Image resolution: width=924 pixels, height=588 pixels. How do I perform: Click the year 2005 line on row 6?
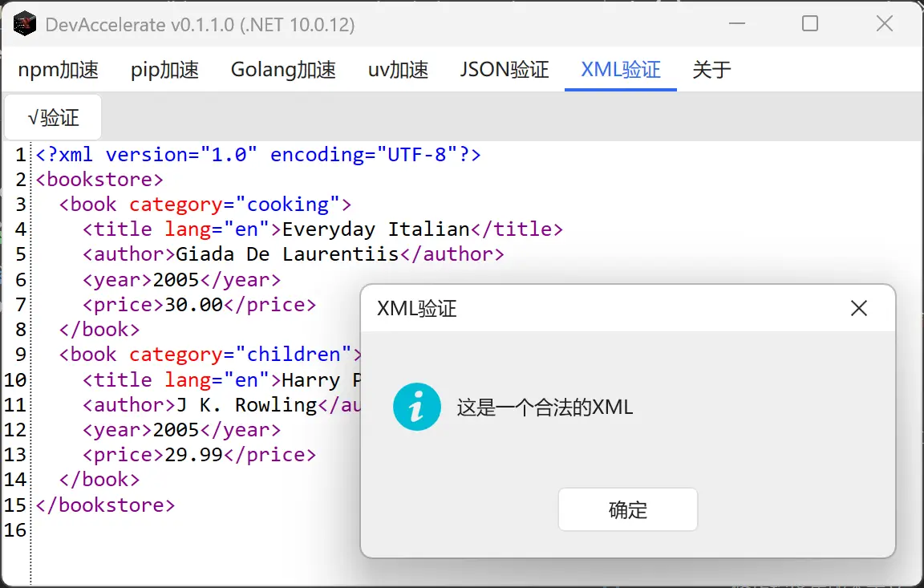(181, 279)
